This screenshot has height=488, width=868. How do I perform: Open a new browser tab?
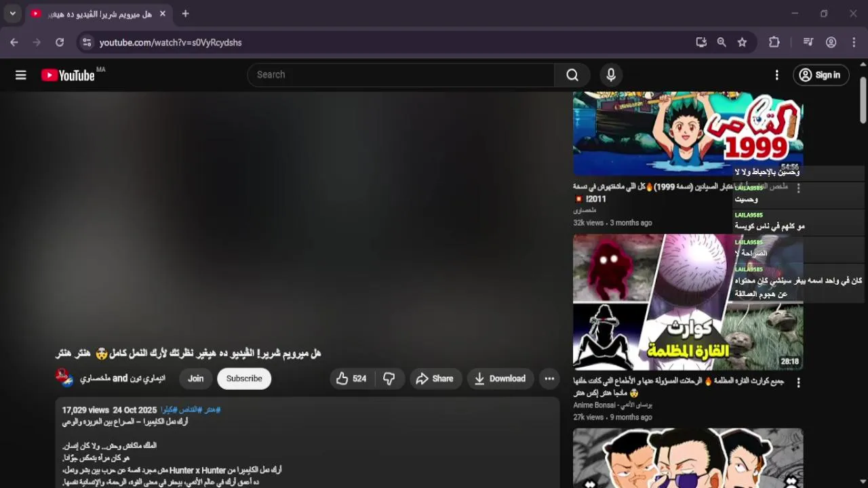185,14
